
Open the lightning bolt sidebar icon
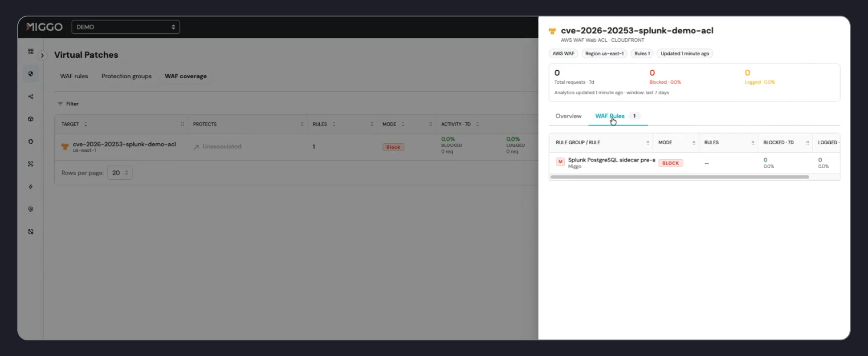(x=31, y=187)
